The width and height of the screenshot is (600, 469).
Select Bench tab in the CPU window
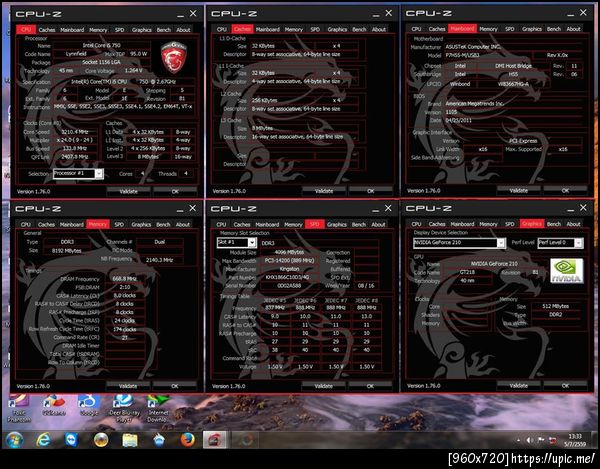tap(163, 29)
